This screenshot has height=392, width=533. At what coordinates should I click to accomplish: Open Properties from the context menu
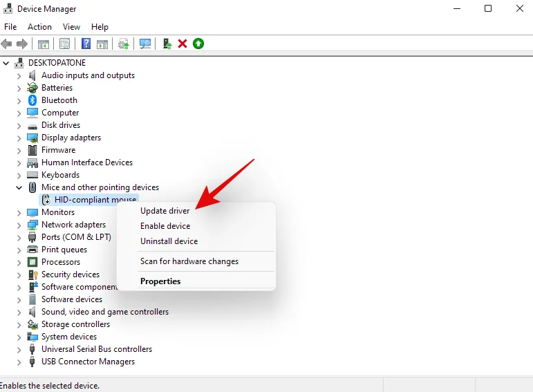point(160,281)
